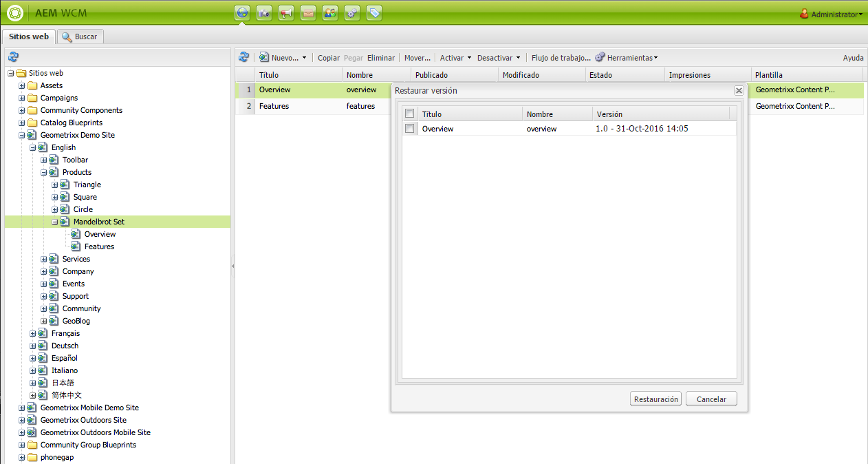Image resolution: width=868 pixels, height=464 pixels.
Task: Close the Restaurar versión dialog
Action: pos(739,90)
